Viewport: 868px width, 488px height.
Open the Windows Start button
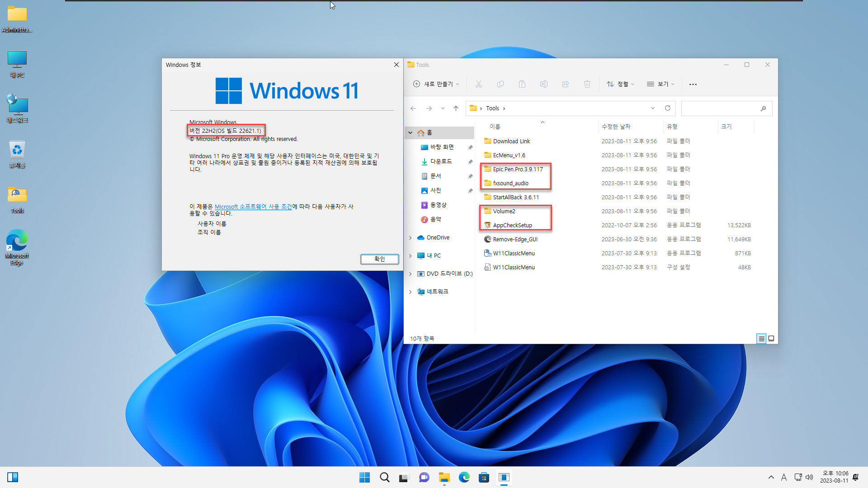(x=364, y=477)
